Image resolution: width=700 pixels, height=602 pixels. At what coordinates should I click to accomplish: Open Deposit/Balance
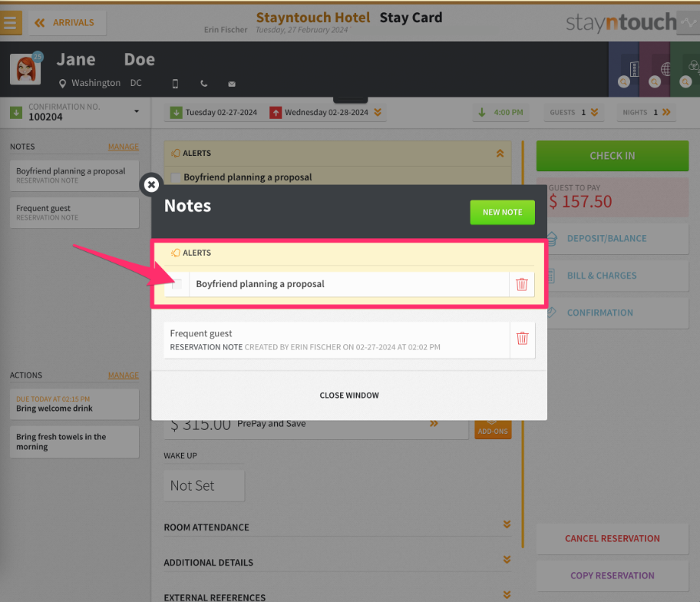(x=618, y=238)
